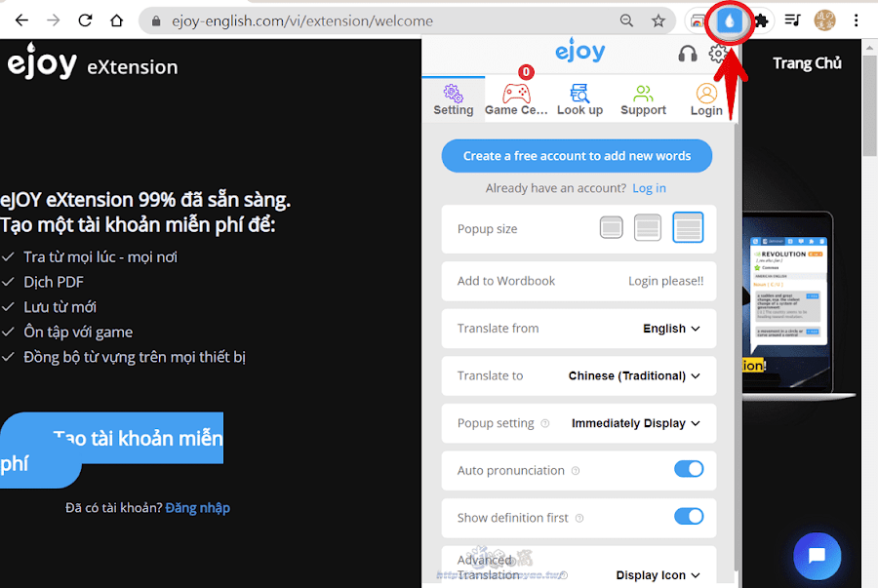Click the help icon next to Auto pronunciation
The height and width of the screenshot is (588, 878).
[x=575, y=471]
